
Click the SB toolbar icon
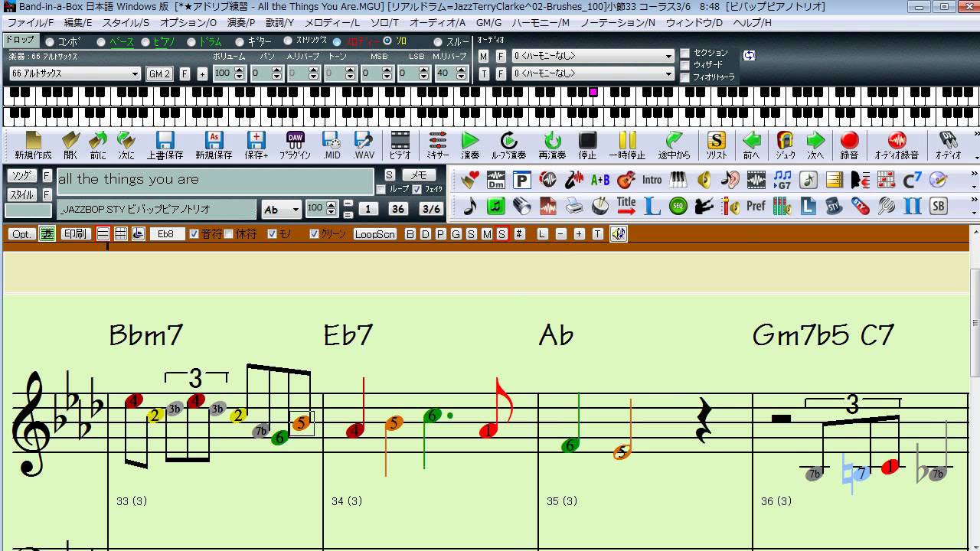938,206
